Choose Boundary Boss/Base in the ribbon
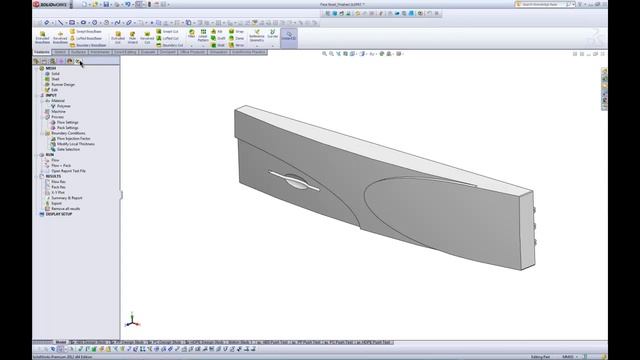 point(88,45)
